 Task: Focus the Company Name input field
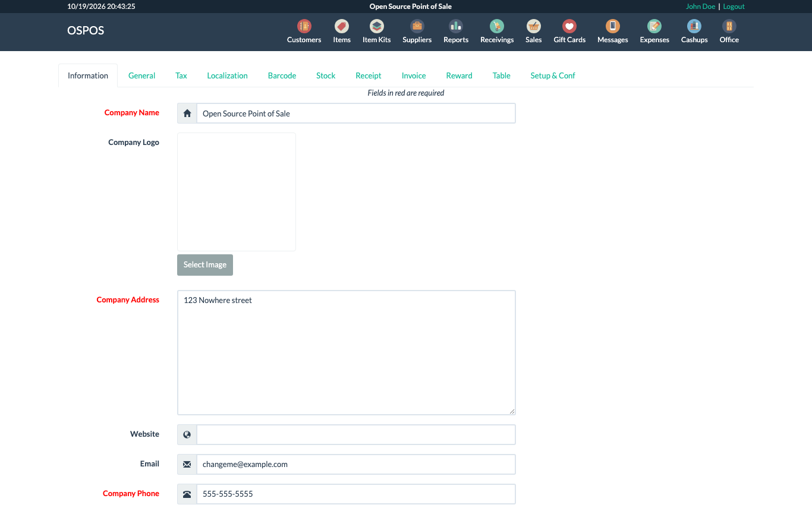pyautogui.click(x=356, y=113)
